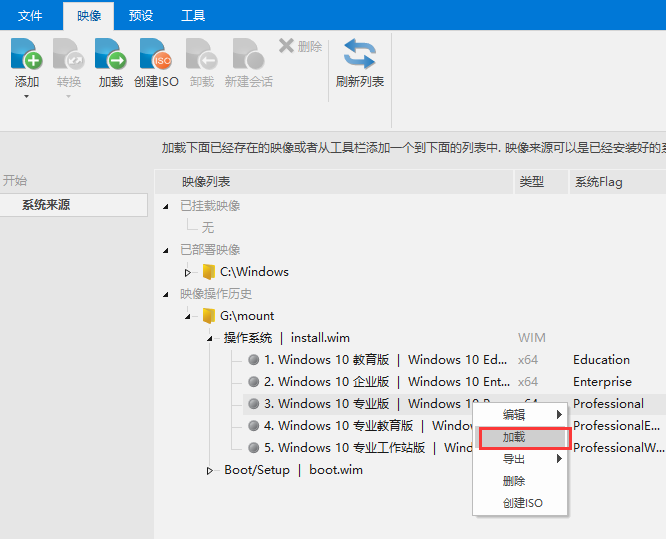The width and height of the screenshot is (666, 539).
Task: Click gray status dot of Windows 10 专业版
Action: (x=254, y=404)
